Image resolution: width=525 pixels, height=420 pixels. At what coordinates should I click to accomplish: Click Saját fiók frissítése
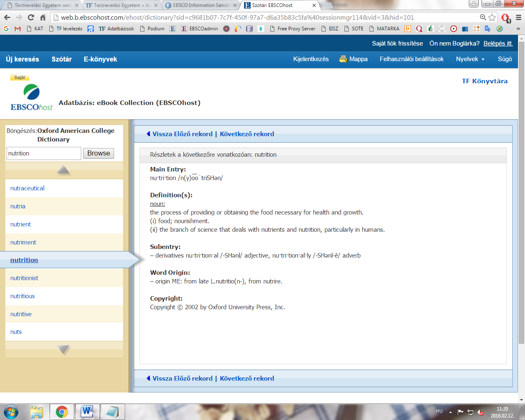397,43
